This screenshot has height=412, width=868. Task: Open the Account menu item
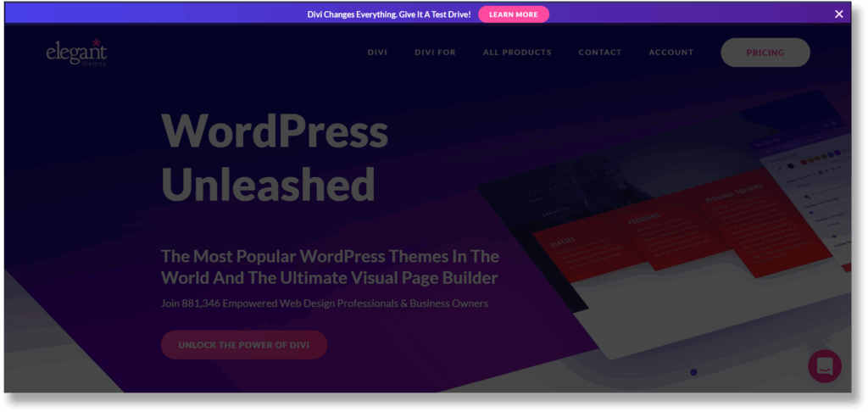[x=670, y=53]
